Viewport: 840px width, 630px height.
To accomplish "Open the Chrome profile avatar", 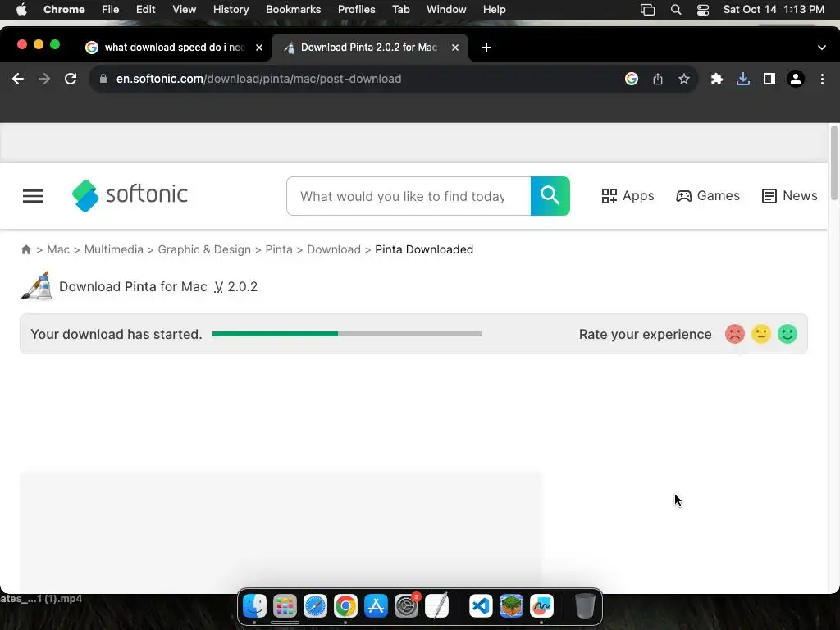I will coord(796,79).
